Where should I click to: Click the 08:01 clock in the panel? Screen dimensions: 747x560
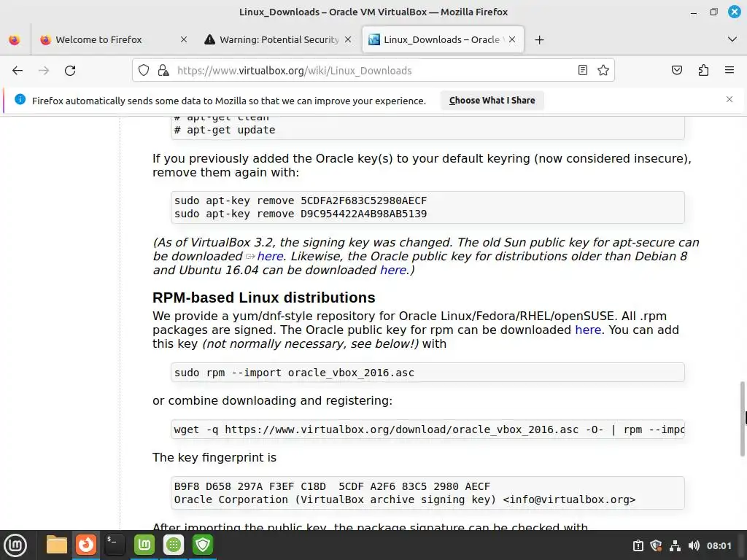[719, 545]
